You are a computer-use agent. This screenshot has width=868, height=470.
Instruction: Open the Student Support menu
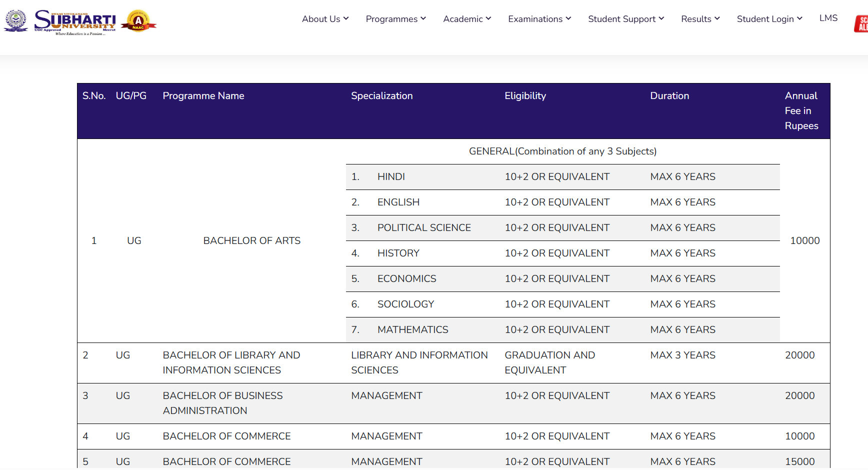click(x=625, y=19)
